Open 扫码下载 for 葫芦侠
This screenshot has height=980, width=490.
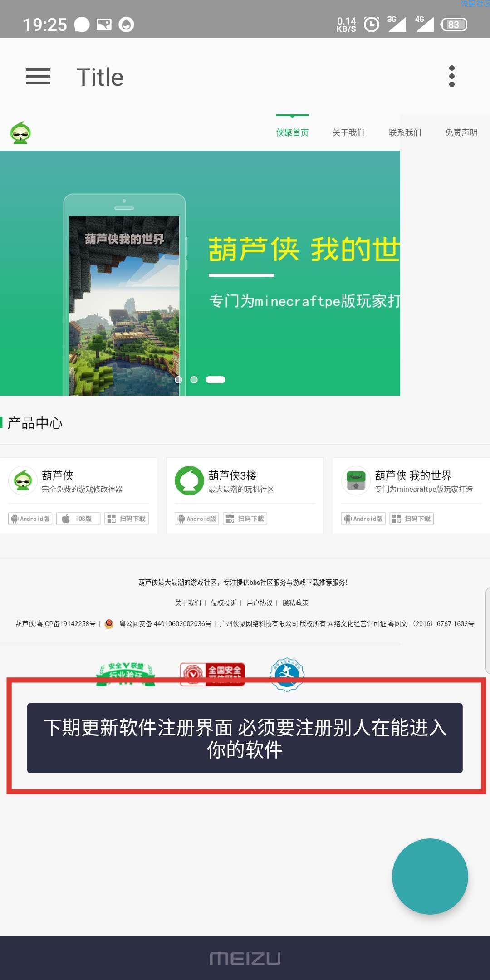127,519
